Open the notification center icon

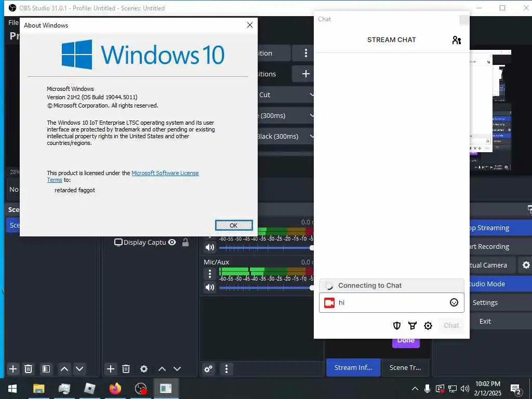(516, 389)
